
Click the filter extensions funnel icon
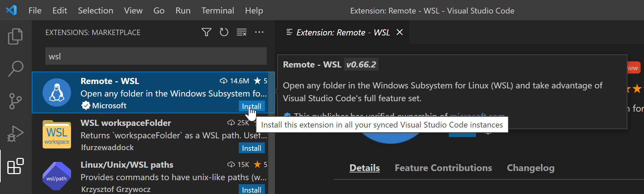206,32
